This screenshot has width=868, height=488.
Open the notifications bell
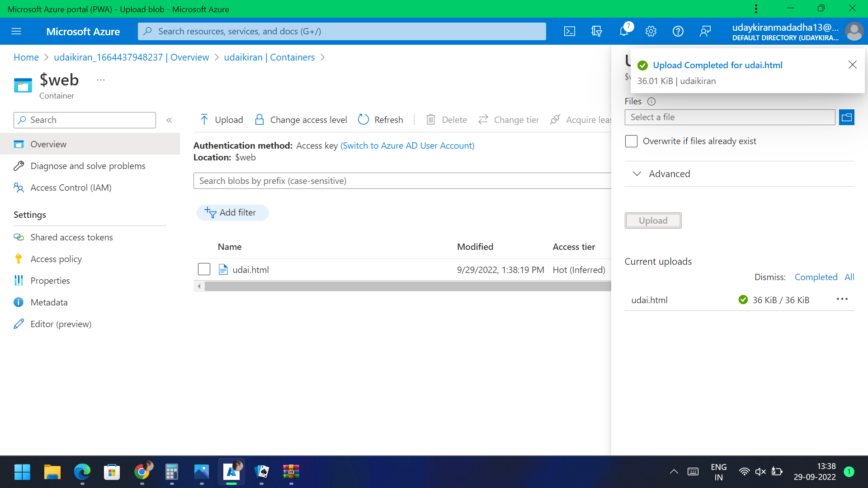(624, 31)
